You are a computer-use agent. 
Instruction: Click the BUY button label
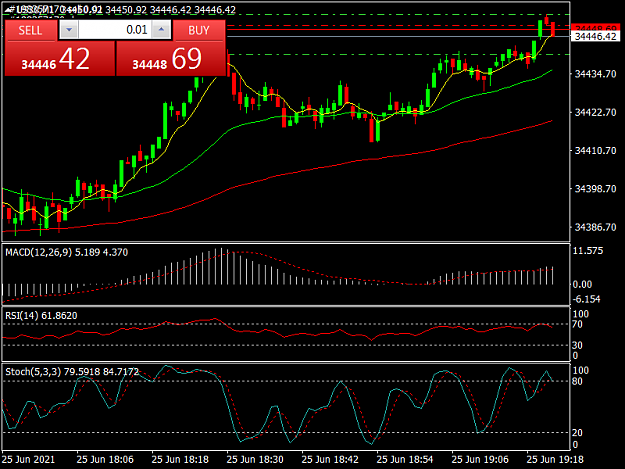(199, 31)
